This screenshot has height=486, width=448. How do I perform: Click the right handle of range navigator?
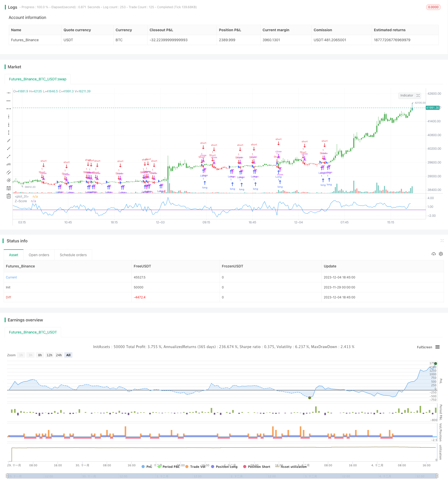coord(437,476)
